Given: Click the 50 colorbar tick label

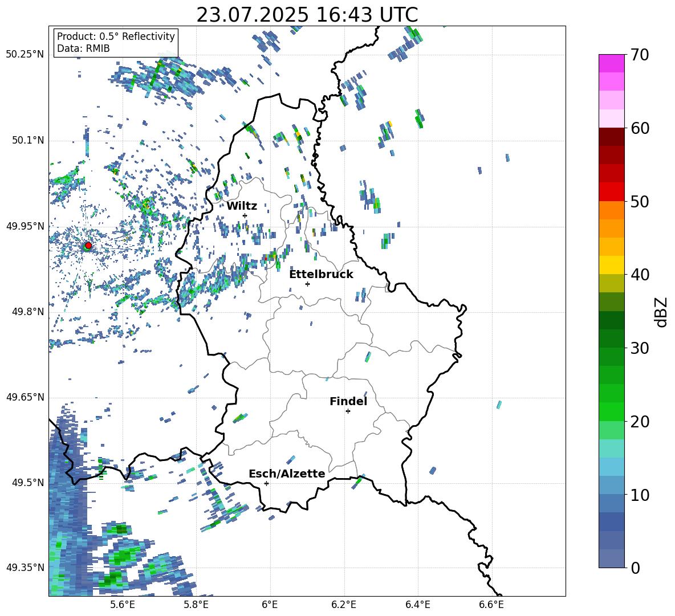Looking at the screenshot, I should [x=640, y=202].
